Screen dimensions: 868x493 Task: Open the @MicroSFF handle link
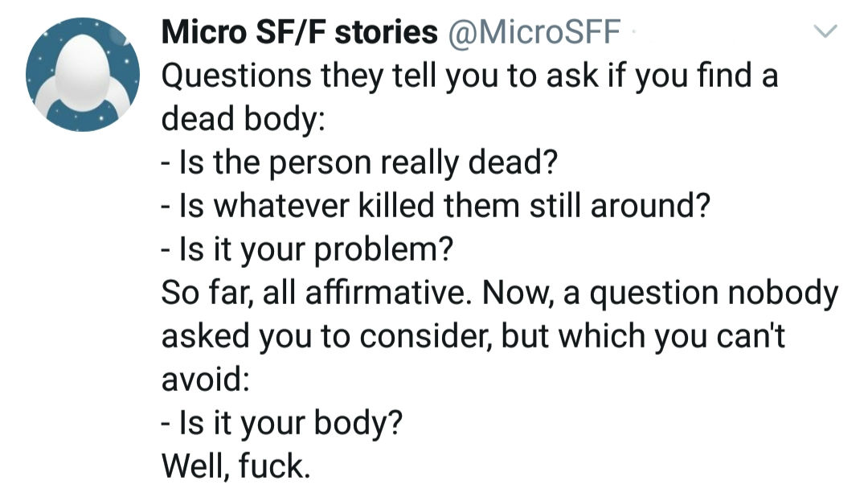pos(533,32)
